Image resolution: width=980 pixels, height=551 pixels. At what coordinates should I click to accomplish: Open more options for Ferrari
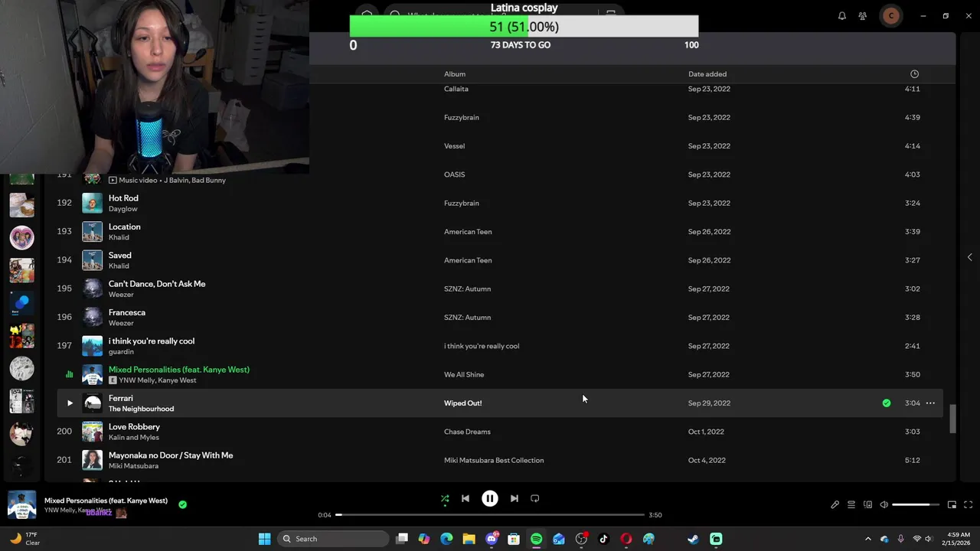click(930, 403)
